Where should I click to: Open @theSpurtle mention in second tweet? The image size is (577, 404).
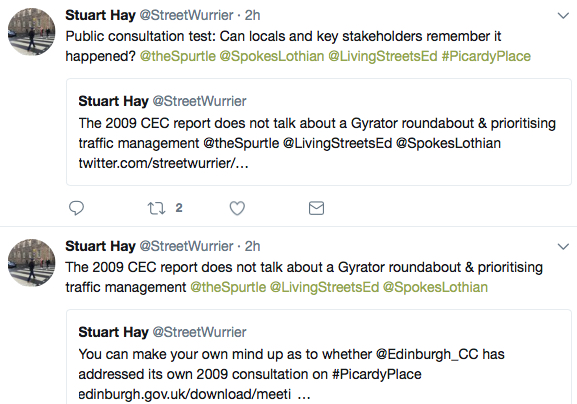click(x=228, y=287)
